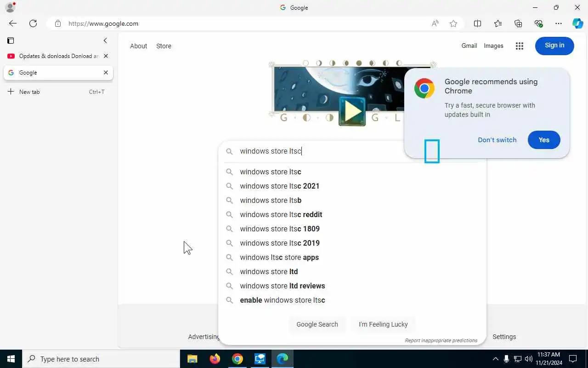Open the Favorites list icon
Image resolution: width=588 pixels, height=368 pixels.
(x=498, y=23)
